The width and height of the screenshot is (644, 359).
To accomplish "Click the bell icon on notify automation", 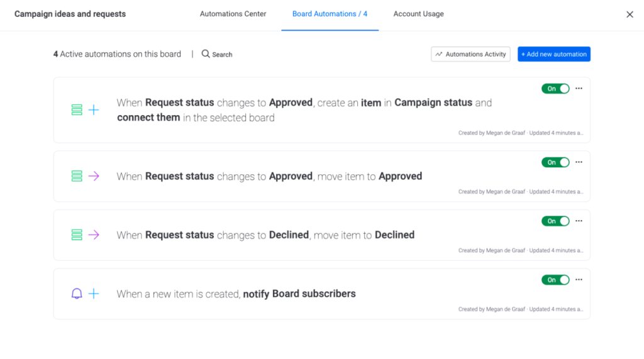I will click(77, 294).
